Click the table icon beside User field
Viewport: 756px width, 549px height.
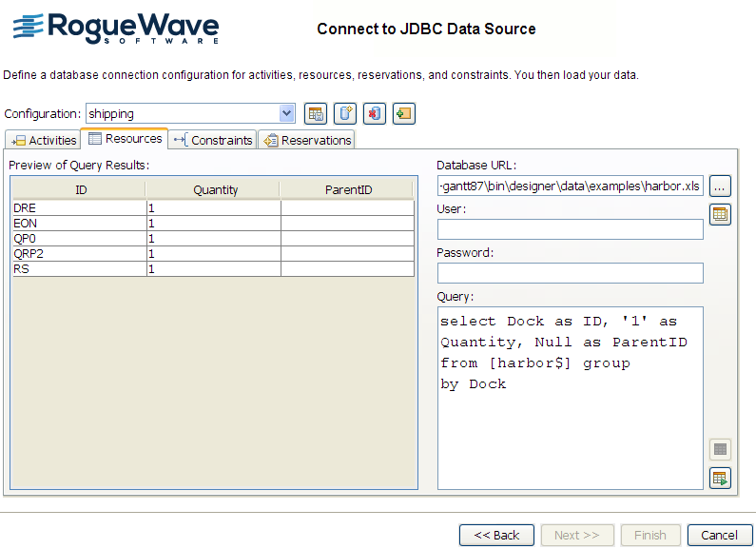pos(720,214)
